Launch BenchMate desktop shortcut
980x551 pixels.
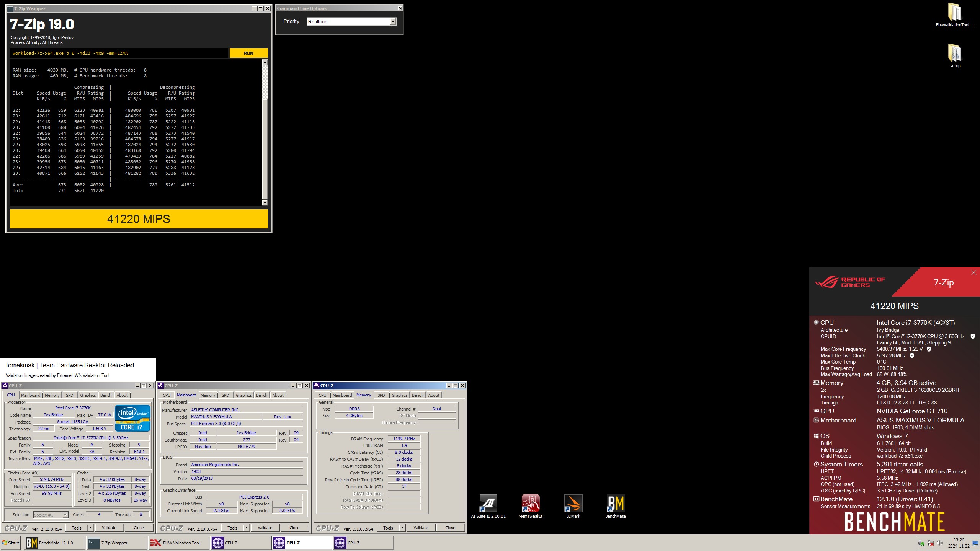615,506
